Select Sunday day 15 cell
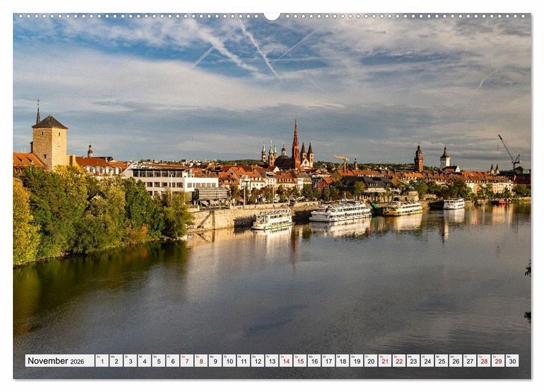 click(300, 361)
